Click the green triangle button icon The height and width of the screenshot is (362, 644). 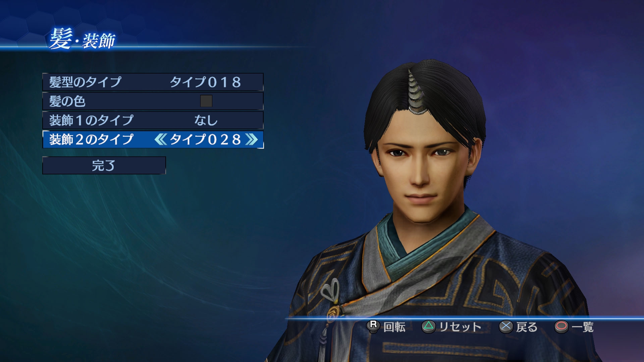428,326
